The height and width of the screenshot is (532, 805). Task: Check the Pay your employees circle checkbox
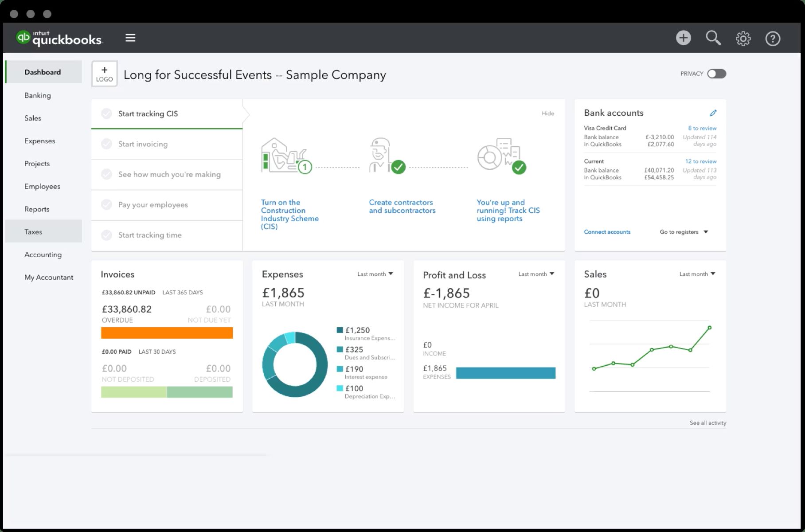pos(106,205)
